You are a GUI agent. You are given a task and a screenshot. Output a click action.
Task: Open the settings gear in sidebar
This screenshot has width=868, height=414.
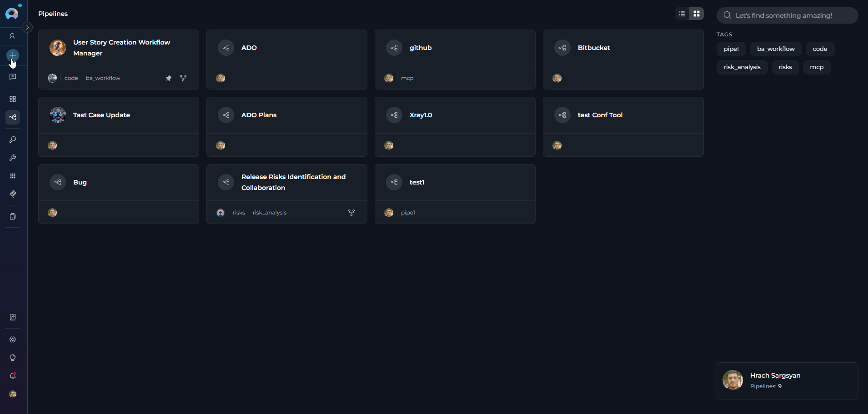pyautogui.click(x=12, y=339)
